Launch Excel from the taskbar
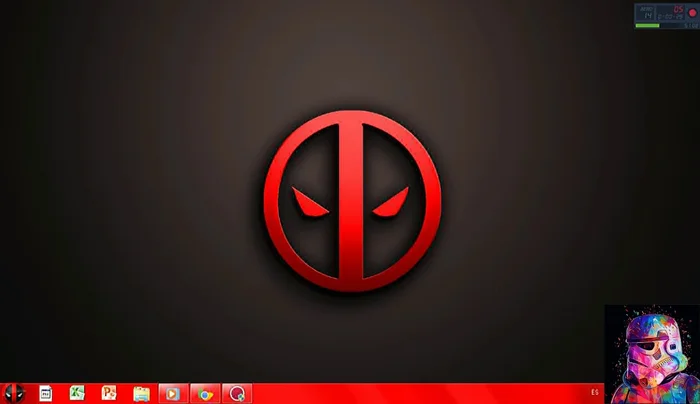The height and width of the screenshot is (404, 700). pyautogui.click(x=76, y=393)
